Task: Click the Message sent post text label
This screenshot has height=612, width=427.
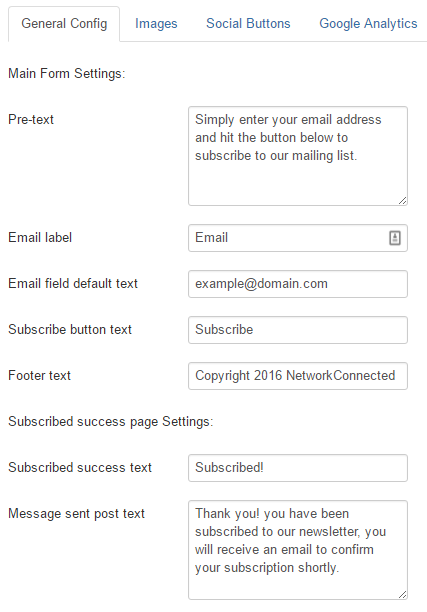Action: point(77,514)
